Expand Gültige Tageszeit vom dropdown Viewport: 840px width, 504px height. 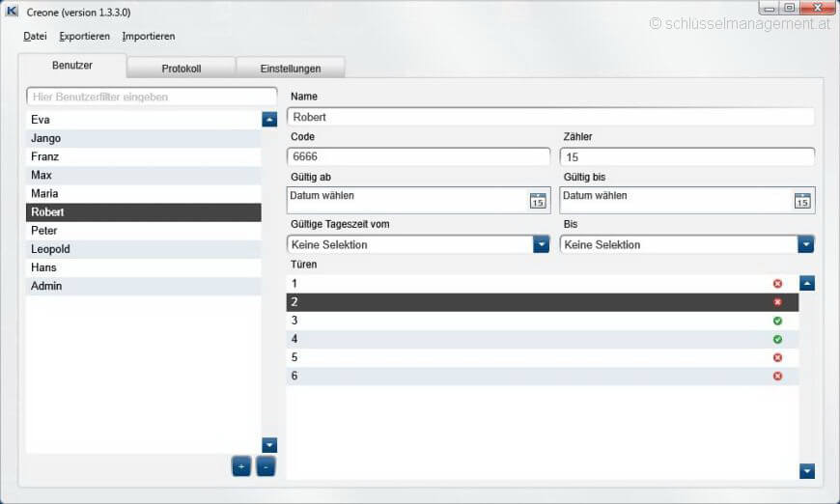point(542,244)
